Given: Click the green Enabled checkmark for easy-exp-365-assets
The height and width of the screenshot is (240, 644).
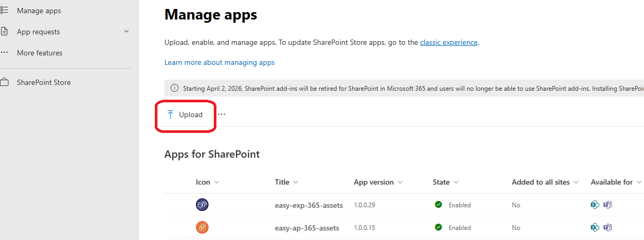Looking at the screenshot, I should coord(438,205).
